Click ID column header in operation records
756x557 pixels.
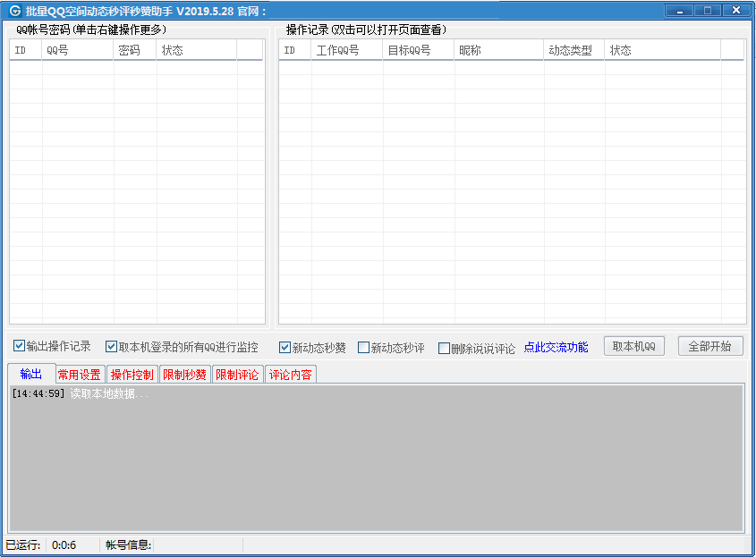(x=295, y=50)
